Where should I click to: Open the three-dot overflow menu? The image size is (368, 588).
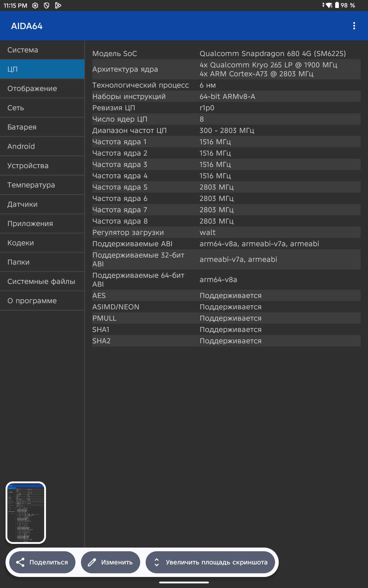(354, 26)
